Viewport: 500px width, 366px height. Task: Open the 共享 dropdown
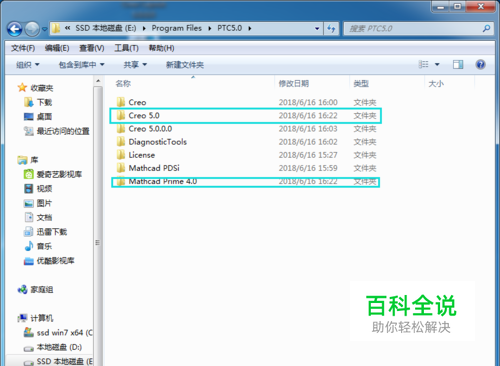(x=135, y=65)
